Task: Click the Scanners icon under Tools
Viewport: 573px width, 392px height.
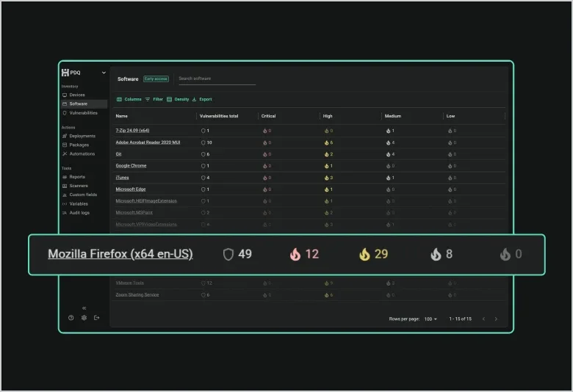Action: [65, 186]
